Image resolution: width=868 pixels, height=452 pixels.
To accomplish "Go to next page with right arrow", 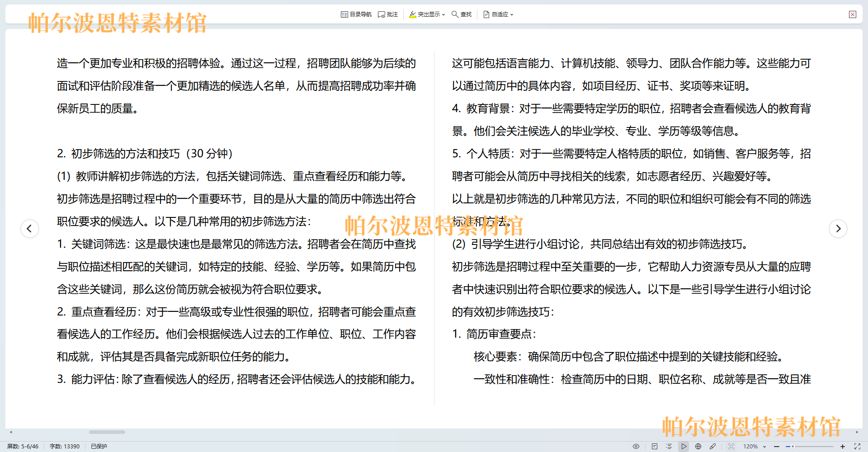I will click(x=838, y=228).
